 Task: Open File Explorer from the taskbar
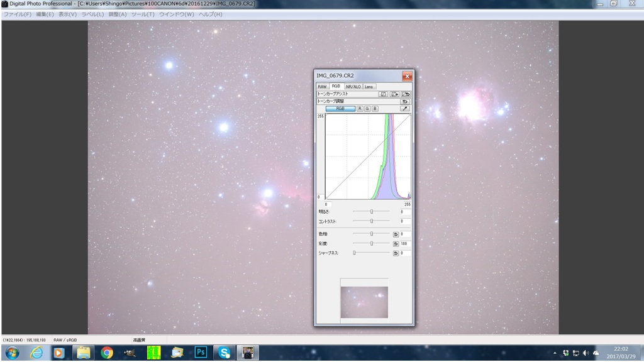[84, 353]
